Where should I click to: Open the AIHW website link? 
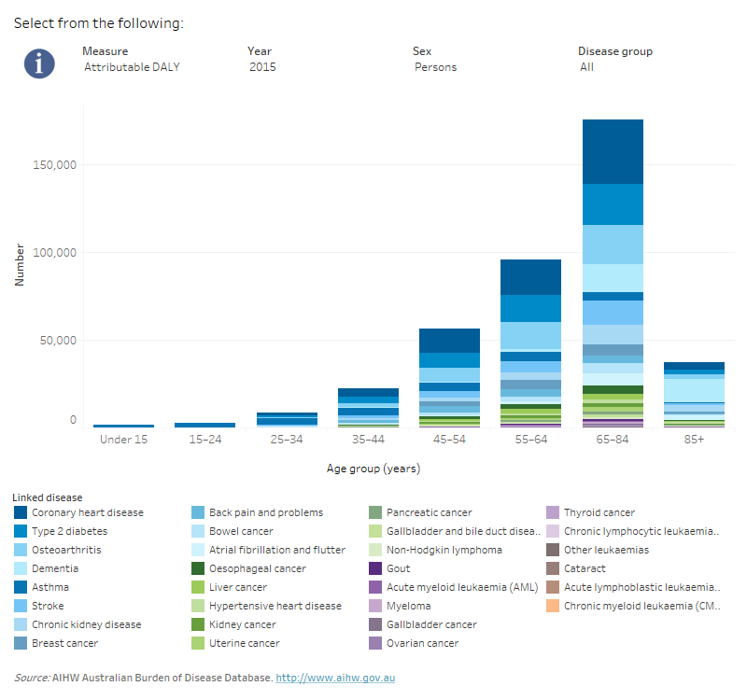point(338,678)
